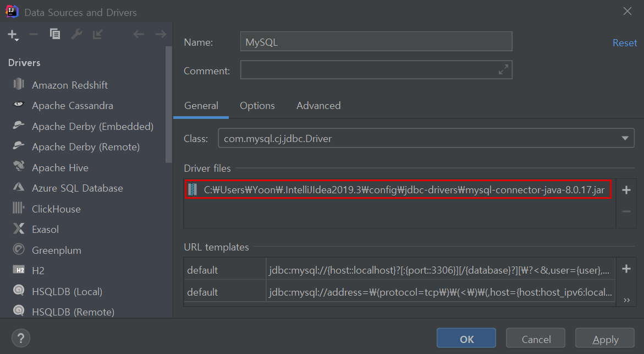The width and height of the screenshot is (644, 354).
Task: Click the Name input field
Action: click(x=376, y=41)
